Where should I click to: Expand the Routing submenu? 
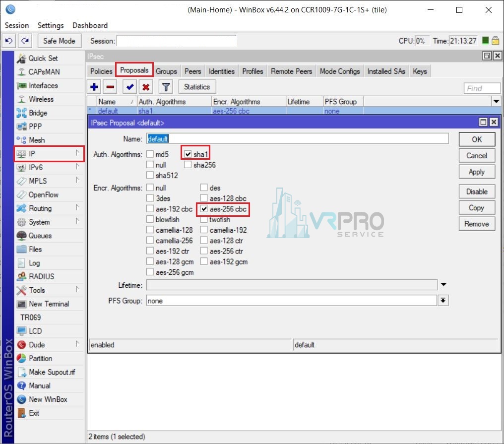77,207
